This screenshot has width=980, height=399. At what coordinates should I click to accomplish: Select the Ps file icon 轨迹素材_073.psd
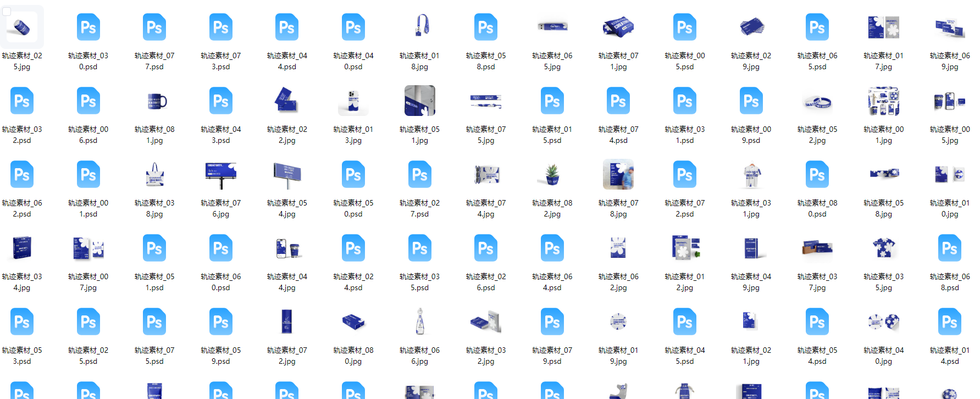pos(221,27)
